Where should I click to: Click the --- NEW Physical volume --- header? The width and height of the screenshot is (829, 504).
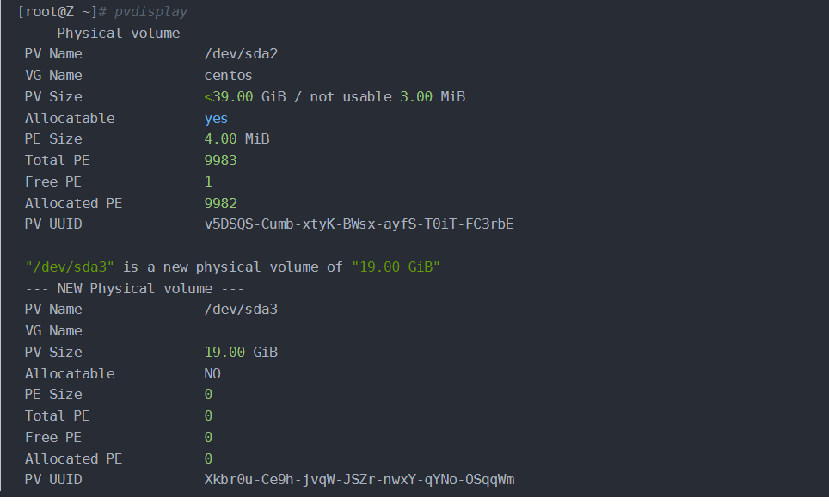click(x=134, y=289)
